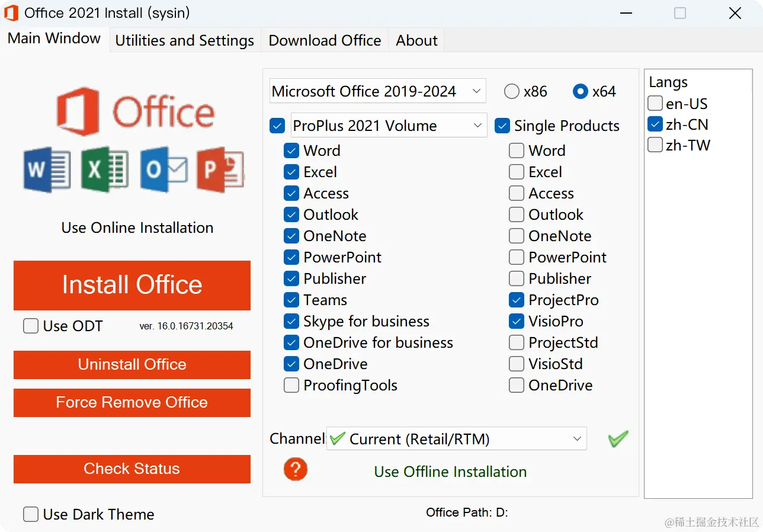Image resolution: width=763 pixels, height=532 pixels.
Task: Check the ProofingTools checkbox
Action: 291,385
